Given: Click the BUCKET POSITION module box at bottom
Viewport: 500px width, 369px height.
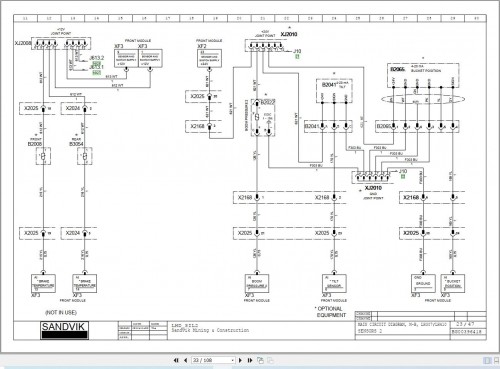Looking at the screenshot, I should (453, 284).
